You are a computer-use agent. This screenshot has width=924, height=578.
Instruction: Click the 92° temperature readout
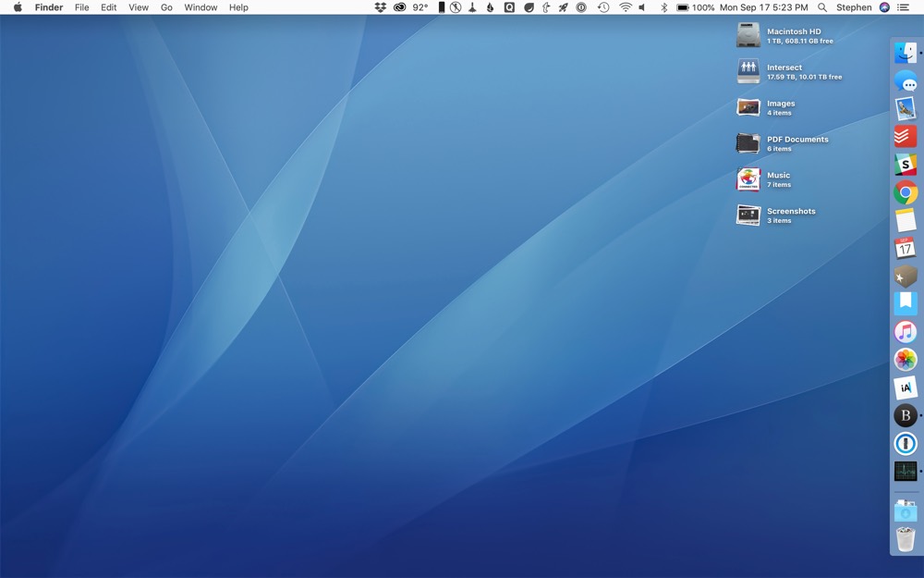pyautogui.click(x=420, y=7)
